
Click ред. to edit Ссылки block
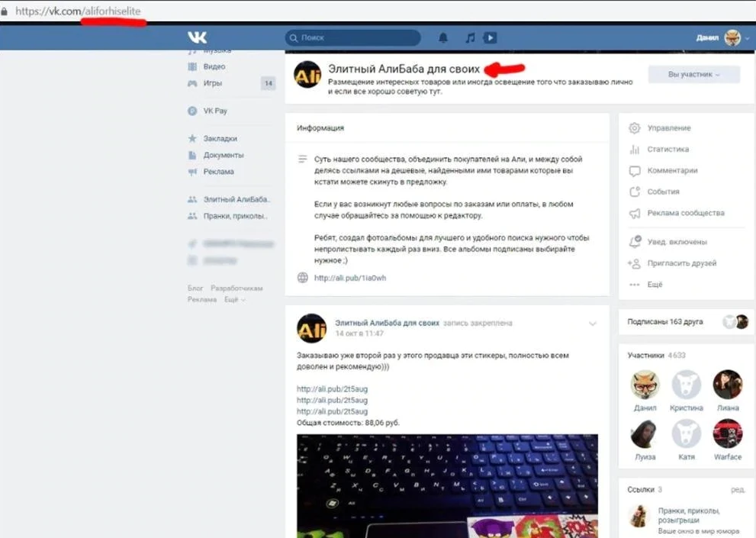pyautogui.click(x=738, y=490)
